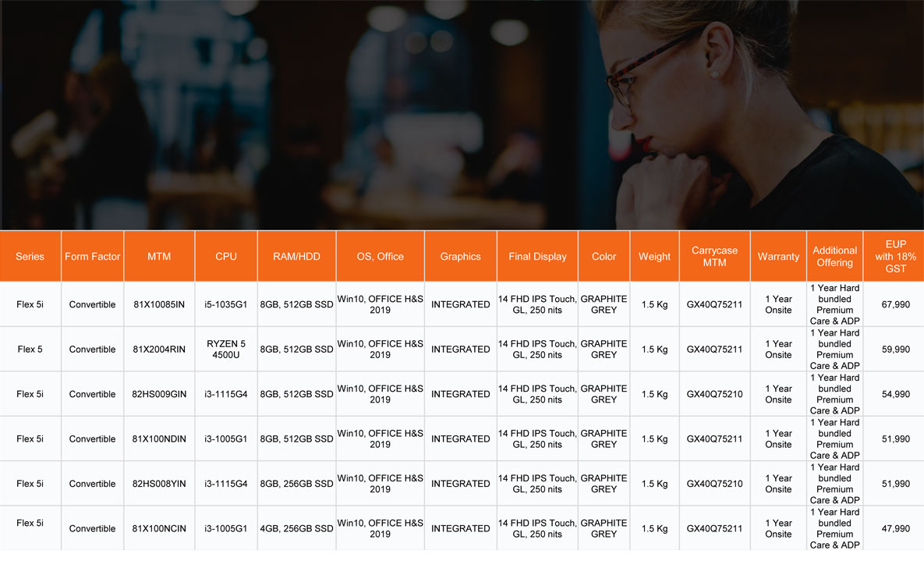Screen dimensions: 924x568
Task: Click the Warranty column header
Action: tap(778, 256)
